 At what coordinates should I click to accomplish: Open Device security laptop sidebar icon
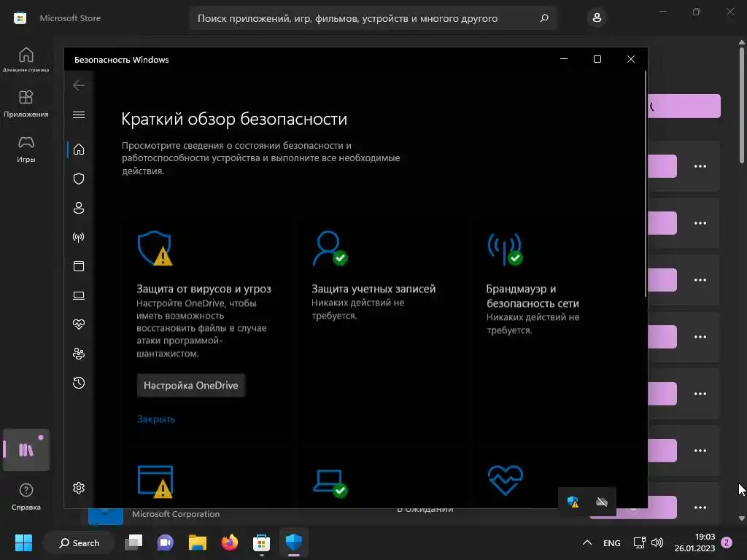tap(79, 295)
